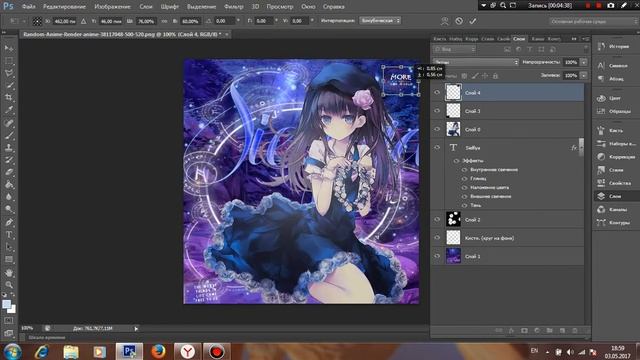This screenshot has width=640, height=360.
Task: Select the Move tool
Action: (9, 48)
